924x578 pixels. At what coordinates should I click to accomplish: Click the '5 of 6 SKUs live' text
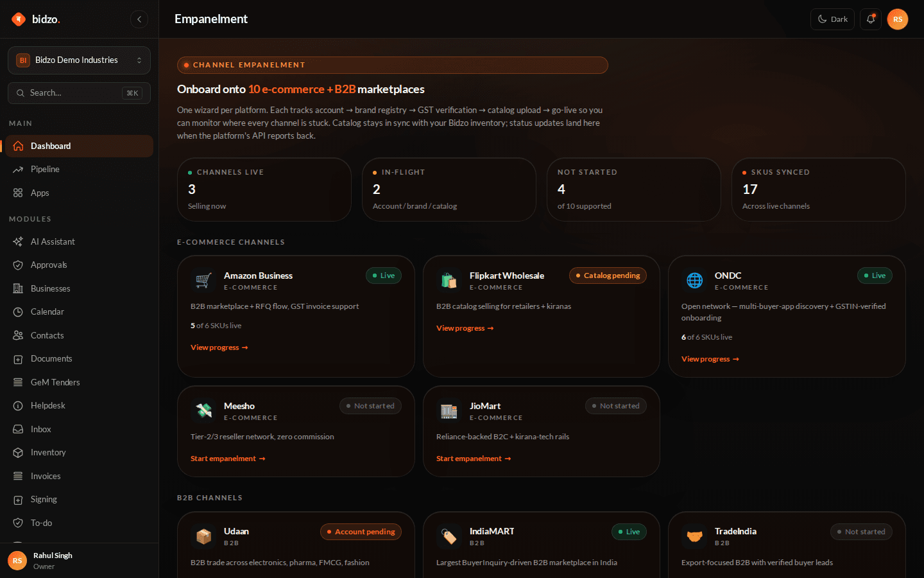216,326
